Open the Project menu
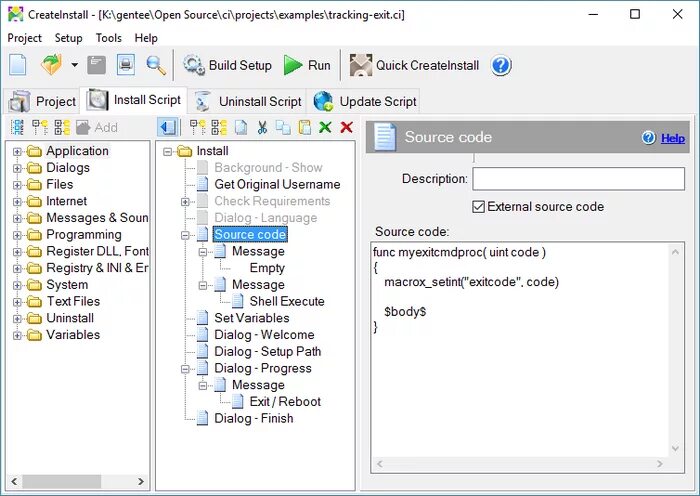This screenshot has height=496, width=700. [x=25, y=38]
